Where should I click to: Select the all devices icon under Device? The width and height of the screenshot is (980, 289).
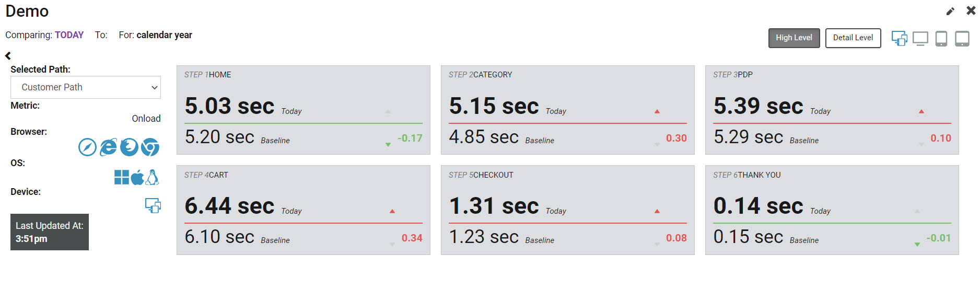(x=153, y=205)
